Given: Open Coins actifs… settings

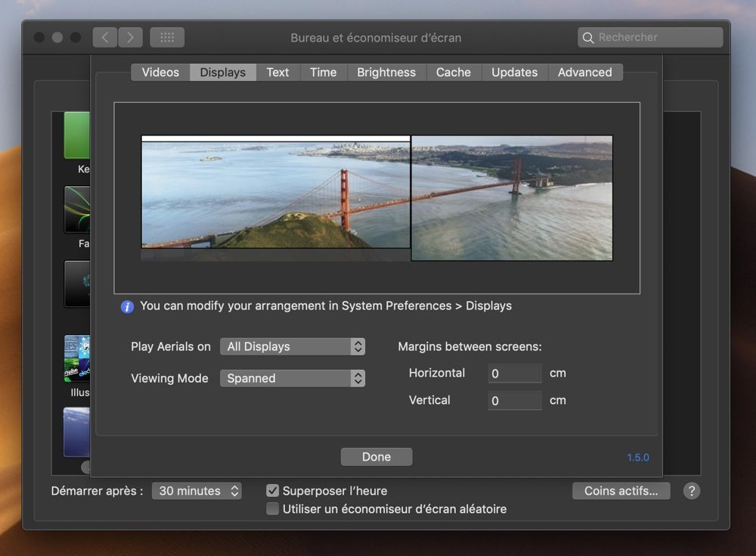Looking at the screenshot, I should click(621, 491).
